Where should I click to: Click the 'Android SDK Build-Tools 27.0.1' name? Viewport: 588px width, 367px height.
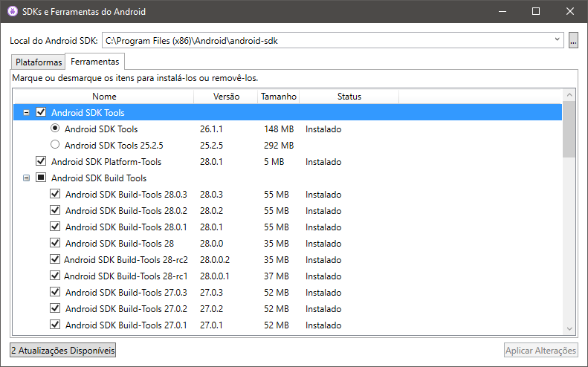(126, 325)
